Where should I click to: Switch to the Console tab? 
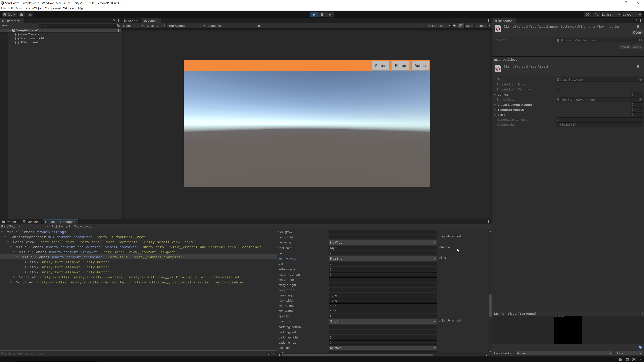point(31,222)
